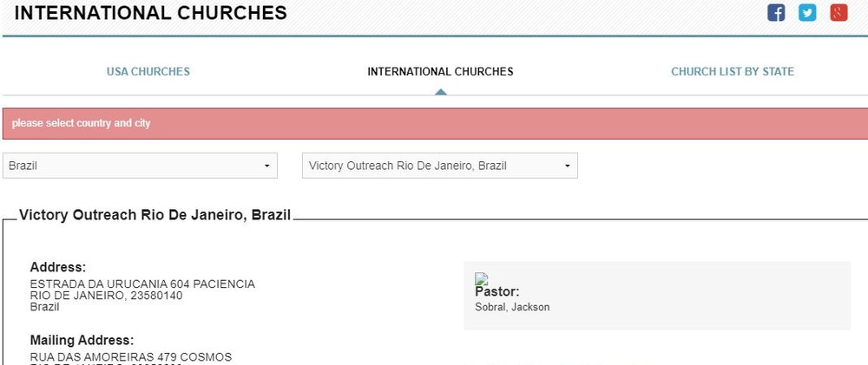Image resolution: width=868 pixels, height=365 pixels.
Task: Open the Twitter share icon
Action: click(807, 12)
